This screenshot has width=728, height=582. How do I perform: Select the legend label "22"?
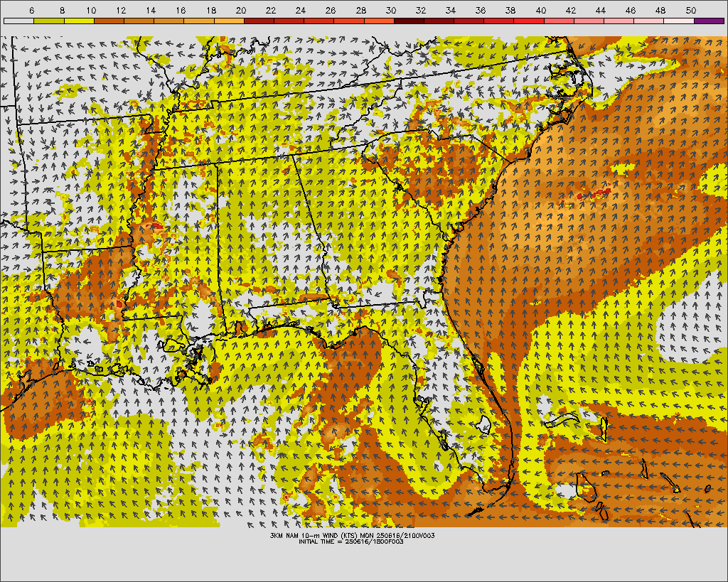coord(271,10)
